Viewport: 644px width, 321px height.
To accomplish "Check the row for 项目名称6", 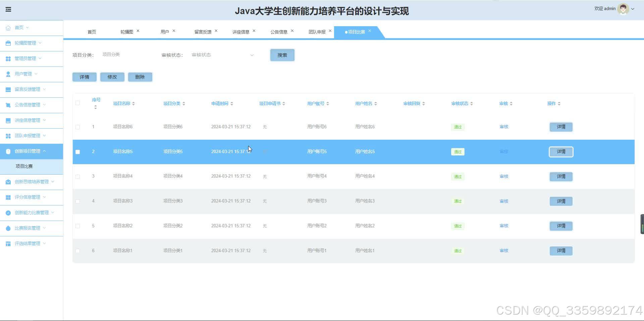I will pyautogui.click(x=78, y=127).
